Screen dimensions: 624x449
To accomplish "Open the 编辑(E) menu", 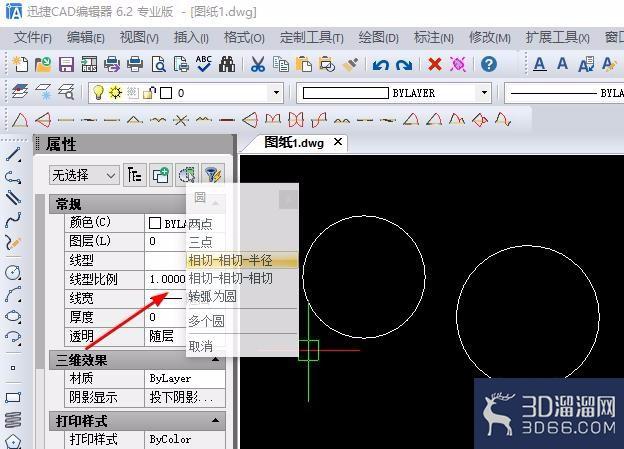I will [86, 38].
